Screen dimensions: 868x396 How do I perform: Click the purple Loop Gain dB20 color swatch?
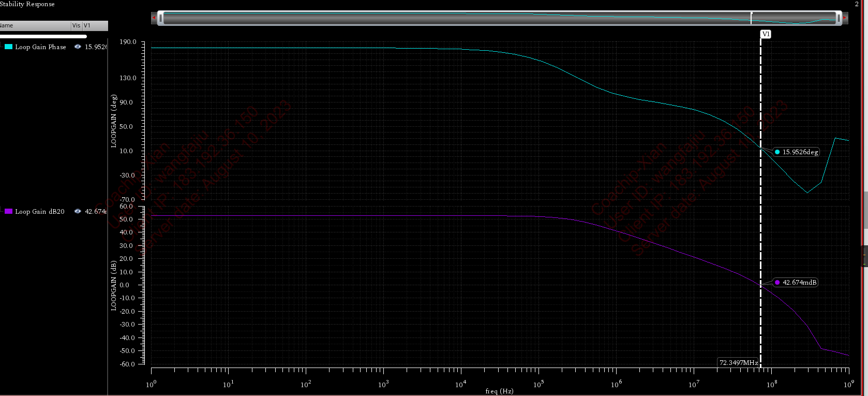point(8,212)
